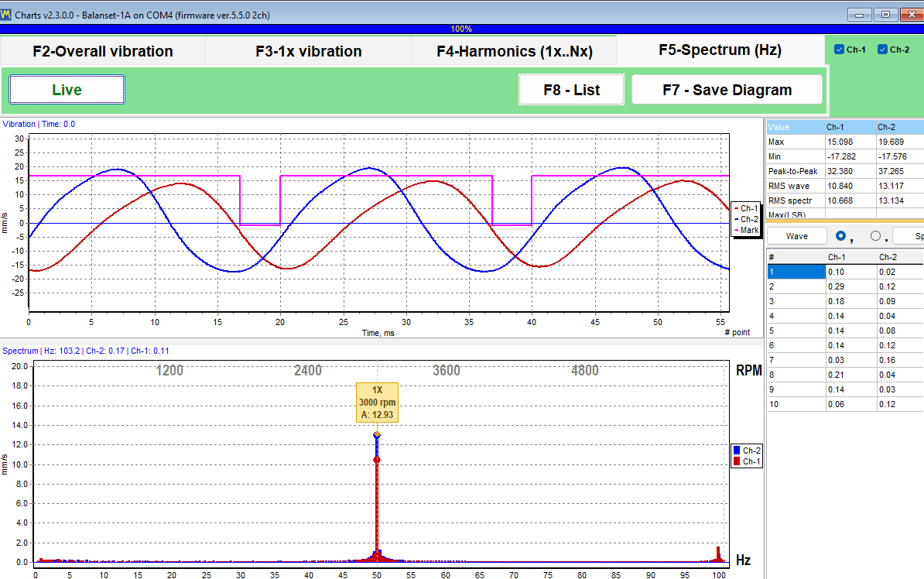Open the F2-Overall vibration tab
Screen dimensions: 924x579
point(103,51)
